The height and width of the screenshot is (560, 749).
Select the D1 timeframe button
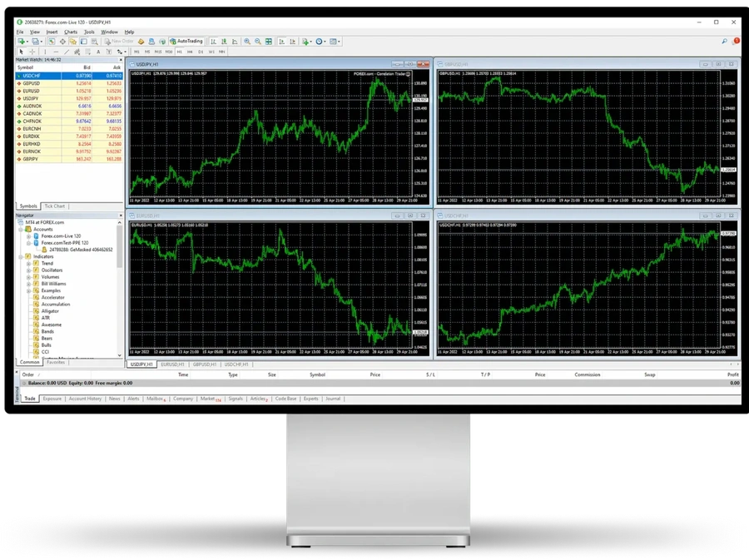pyautogui.click(x=201, y=52)
